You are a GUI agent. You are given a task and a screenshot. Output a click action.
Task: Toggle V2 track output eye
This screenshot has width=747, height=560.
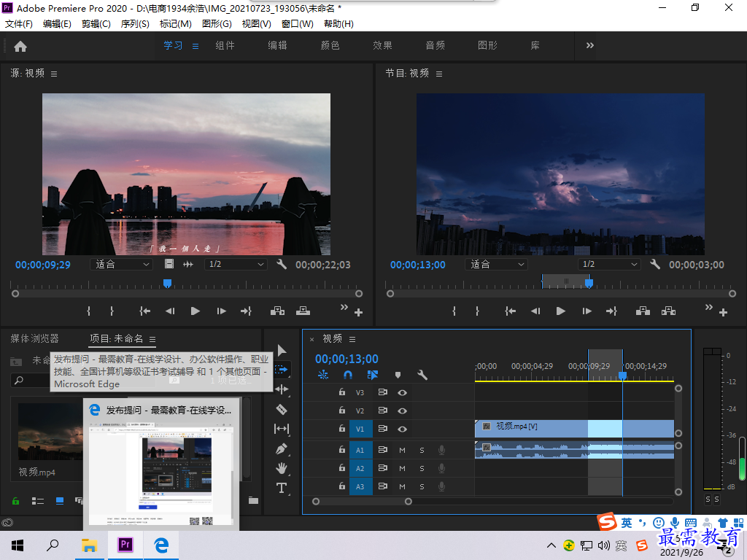[402, 411]
